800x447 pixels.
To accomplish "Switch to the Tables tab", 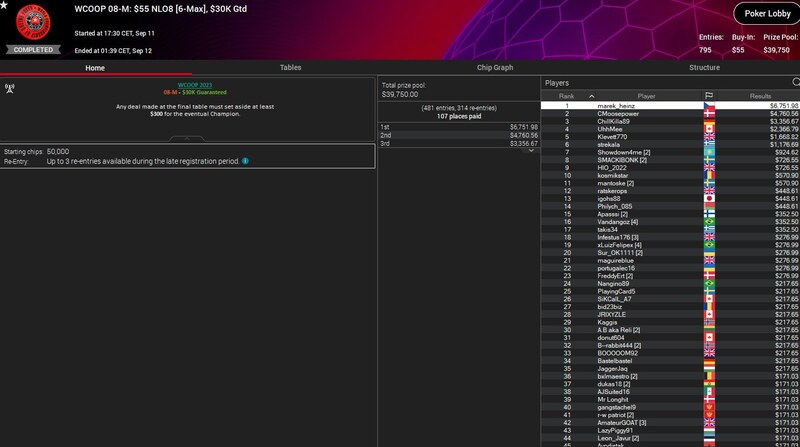I will coord(290,68).
